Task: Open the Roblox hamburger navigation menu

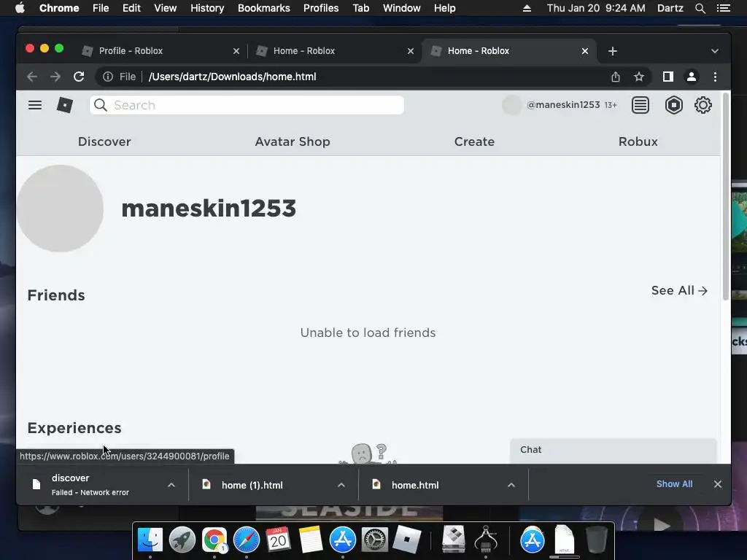Action: [x=35, y=105]
